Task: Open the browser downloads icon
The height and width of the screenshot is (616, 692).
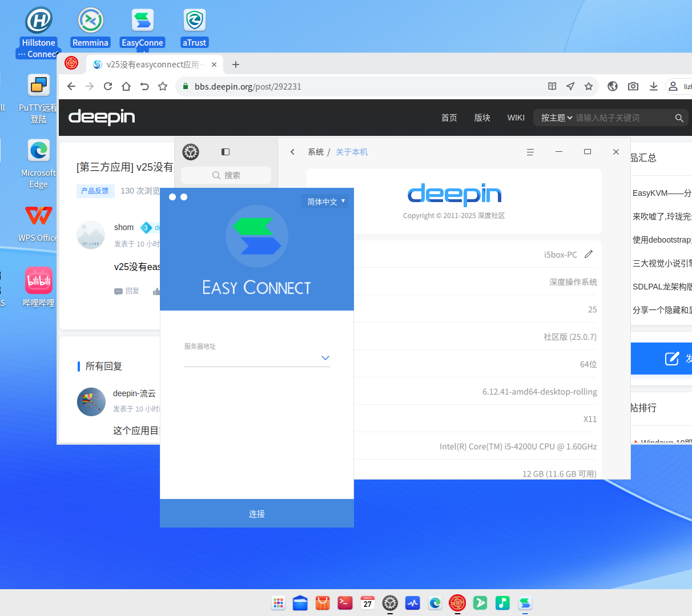Action: pos(654,86)
